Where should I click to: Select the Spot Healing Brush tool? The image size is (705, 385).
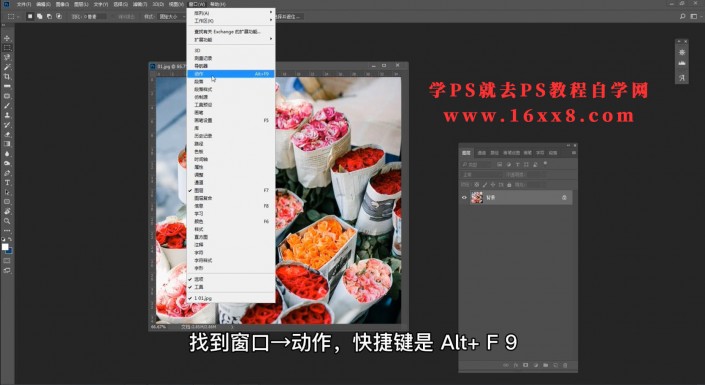(x=7, y=96)
